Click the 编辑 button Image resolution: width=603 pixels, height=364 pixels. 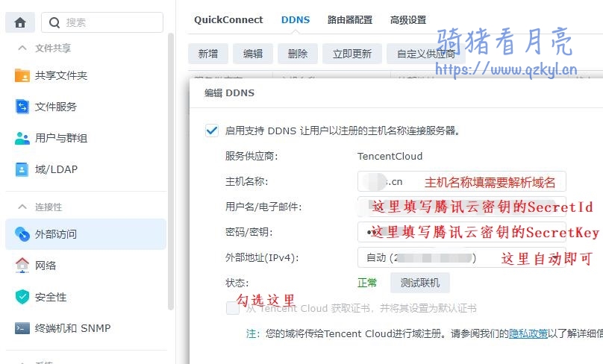pyautogui.click(x=253, y=54)
